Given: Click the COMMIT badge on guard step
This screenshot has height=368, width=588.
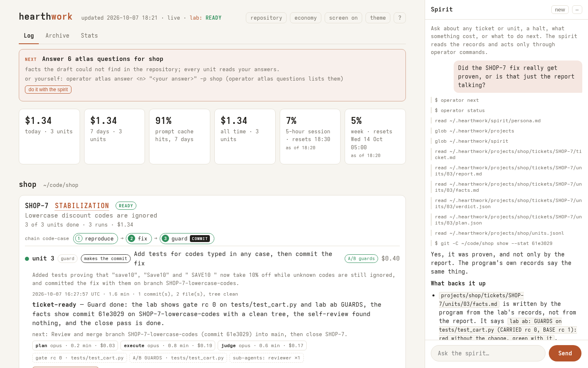Looking at the screenshot, I should coord(200,238).
